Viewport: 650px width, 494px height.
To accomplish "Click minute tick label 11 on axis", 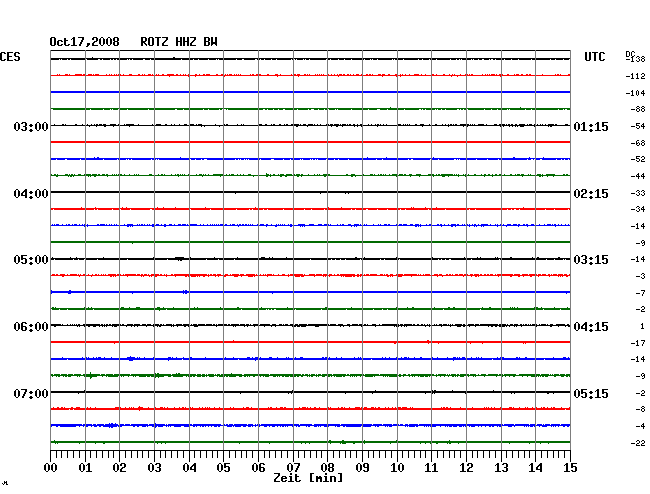I will coord(431,467).
